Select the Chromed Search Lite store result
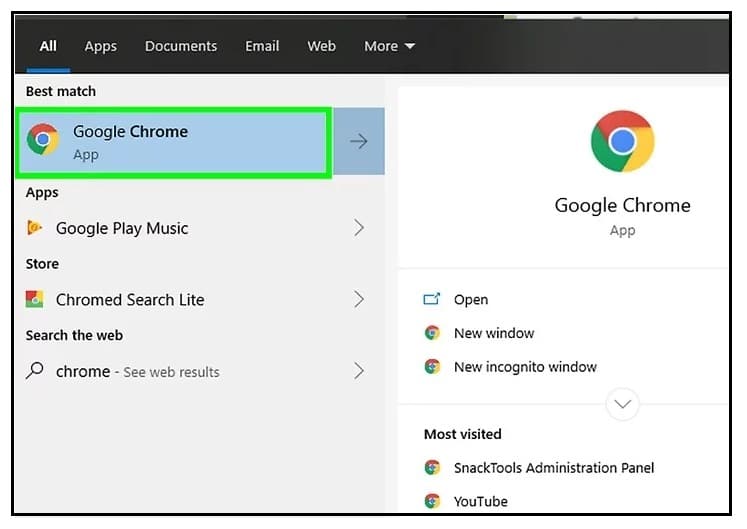 click(199, 300)
